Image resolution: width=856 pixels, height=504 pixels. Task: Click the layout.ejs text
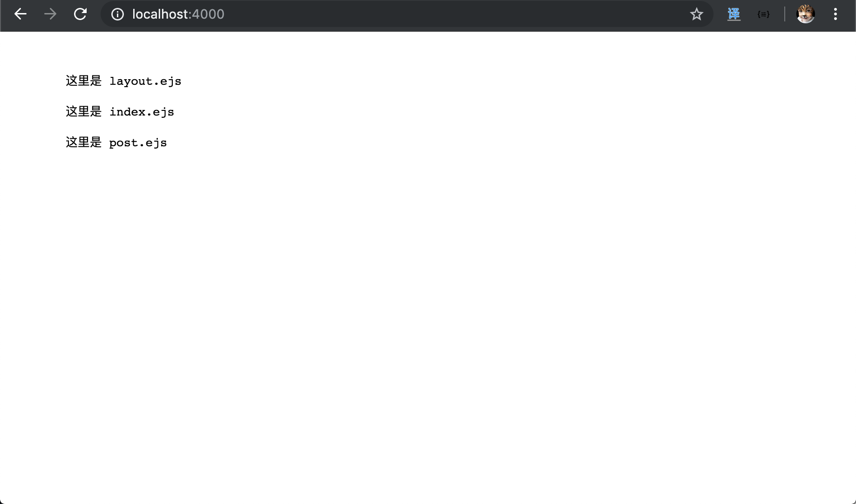click(x=145, y=82)
